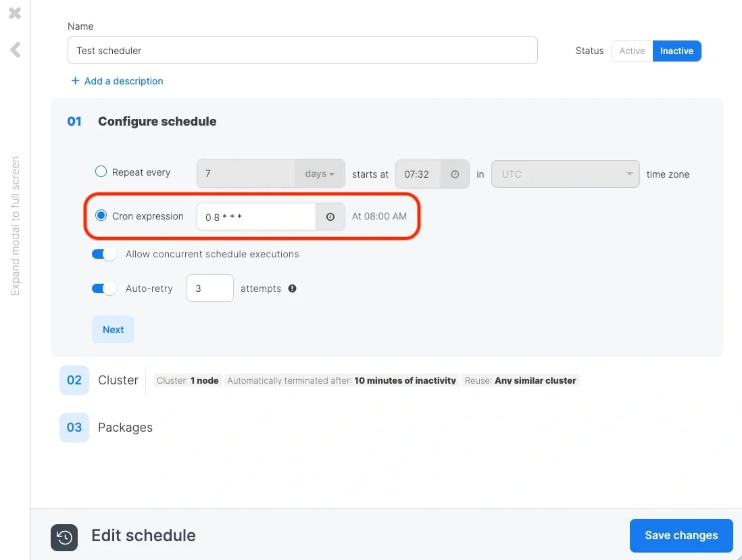Set Status to Active
The width and height of the screenshot is (742, 560).
click(632, 51)
